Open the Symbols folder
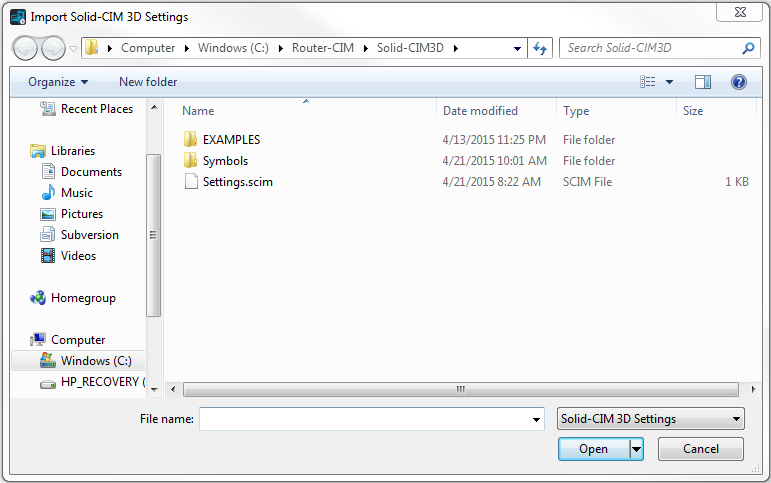This screenshot has width=771, height=483. pyautogui.click(x=224, y=161)
